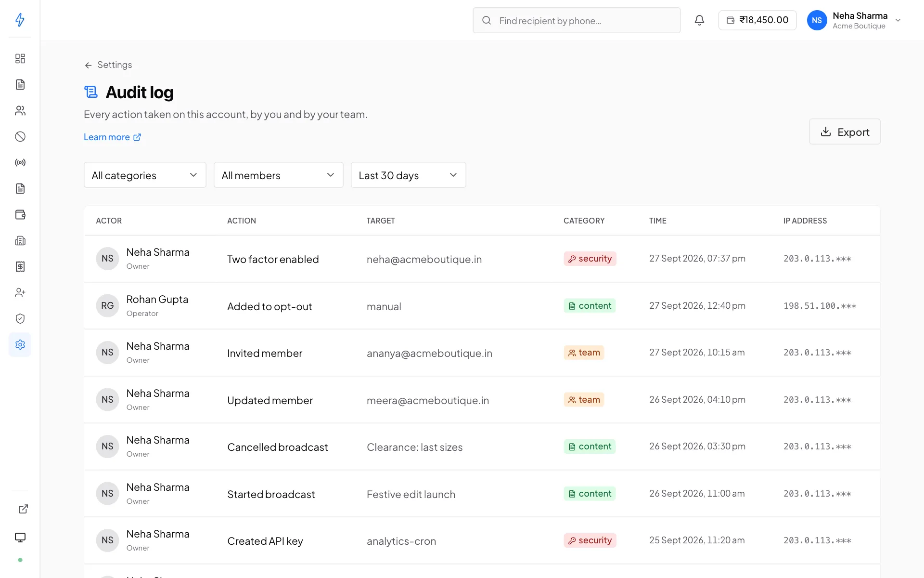Viewport: 924px width, 578px height.
Task: Expand the Neha Sharma account menu chevron
Action: pyautogui.click(x=898, y=20)
